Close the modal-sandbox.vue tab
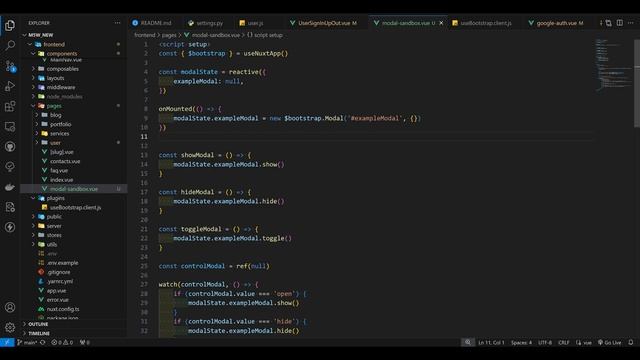This screenshot has height=360, width=640. click(441, 23)
